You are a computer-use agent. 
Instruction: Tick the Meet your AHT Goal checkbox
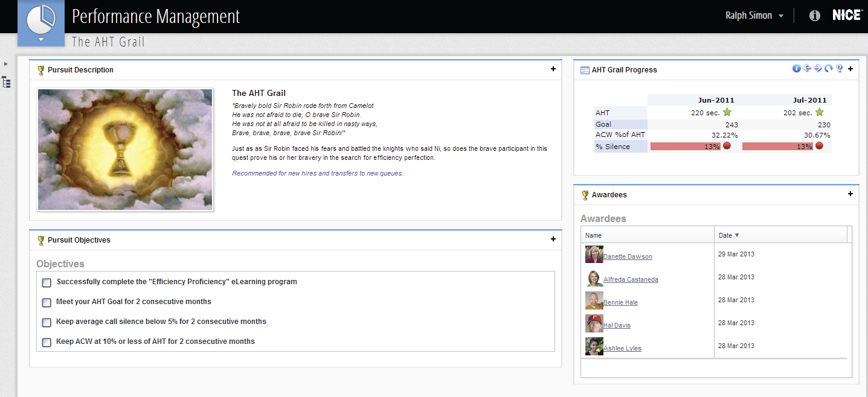[47, 302]
